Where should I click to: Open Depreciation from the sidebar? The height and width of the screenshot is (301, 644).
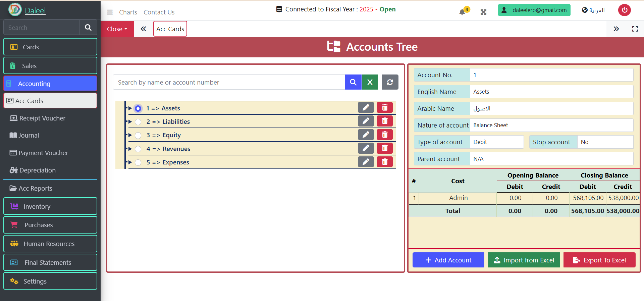tap(50, 170)
